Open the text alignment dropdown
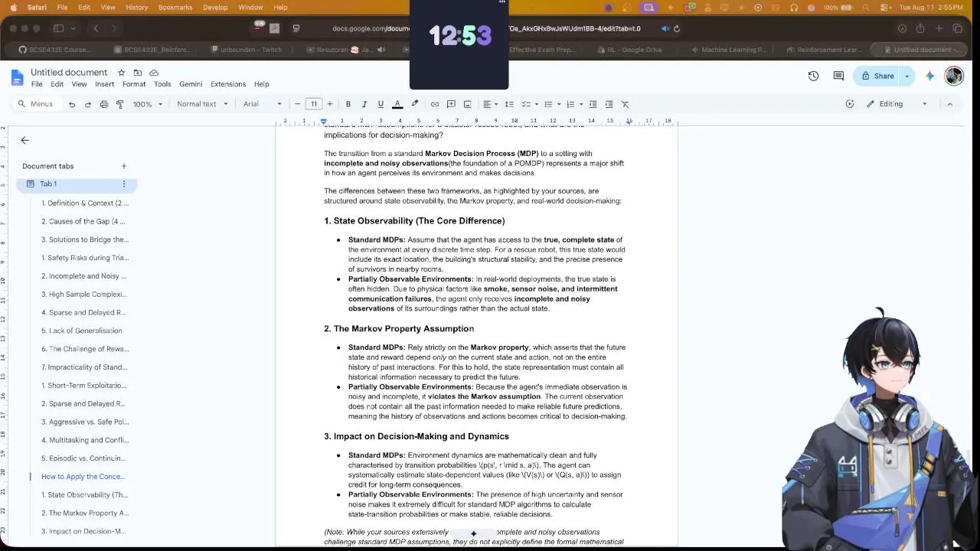 coord(490,104)
